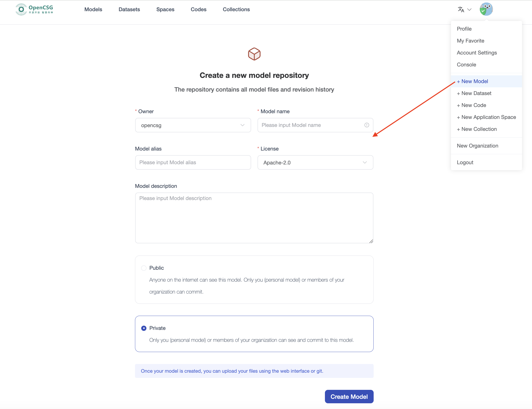Viewport: 532px width, 409px height.
Task: Click the user avatar icon
Action: click(x=486, y=9)
